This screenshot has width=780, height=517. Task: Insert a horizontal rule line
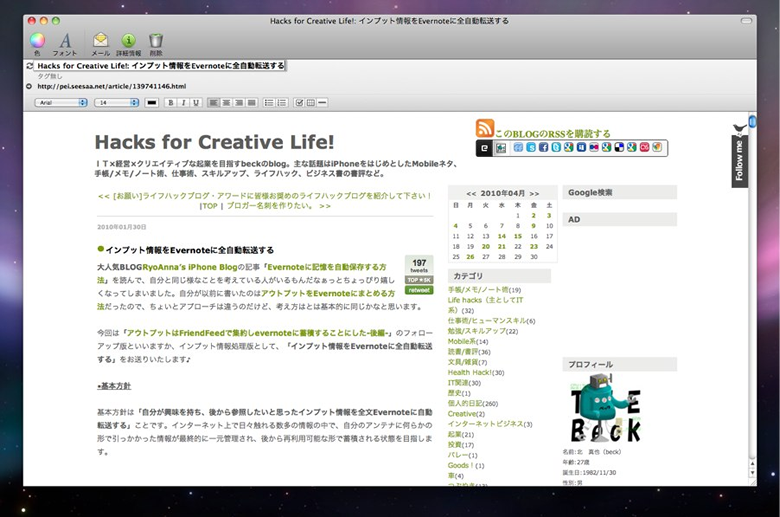pyautogui.click(x=322, y=103)
